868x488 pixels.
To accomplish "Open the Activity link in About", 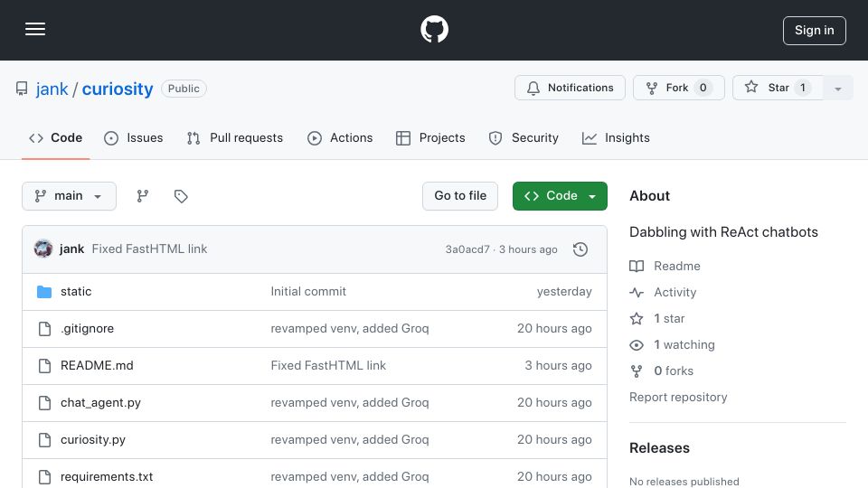I will [x=675, y=292].
